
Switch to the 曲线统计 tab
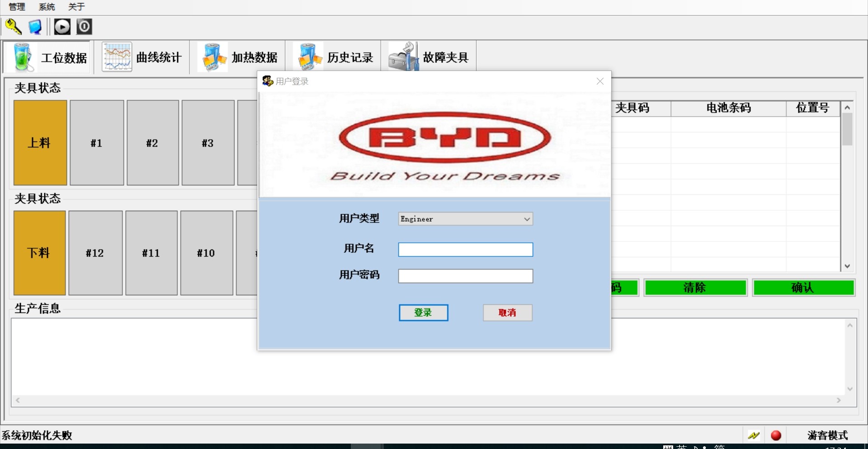coord(142,57)
